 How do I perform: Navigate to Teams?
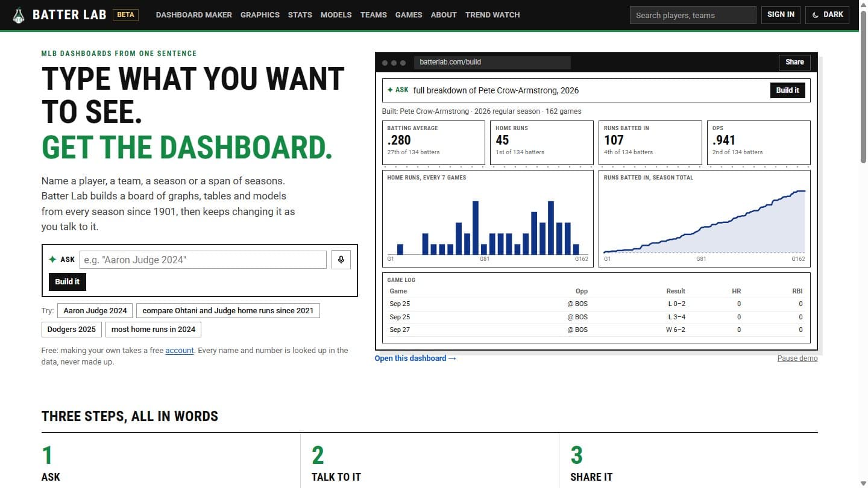[x=374, y=14]
